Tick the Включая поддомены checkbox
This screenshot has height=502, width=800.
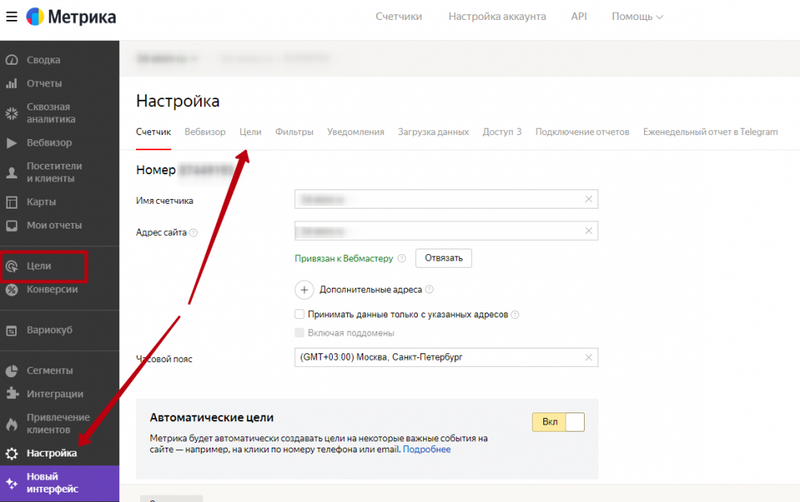pyautogui.click(x=299, y=333)
